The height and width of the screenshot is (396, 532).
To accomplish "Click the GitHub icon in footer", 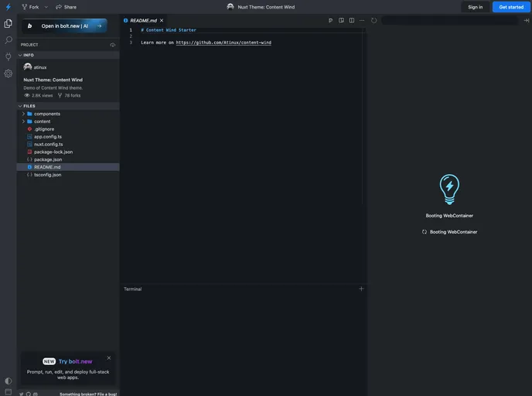I will [x=29, y=394].
